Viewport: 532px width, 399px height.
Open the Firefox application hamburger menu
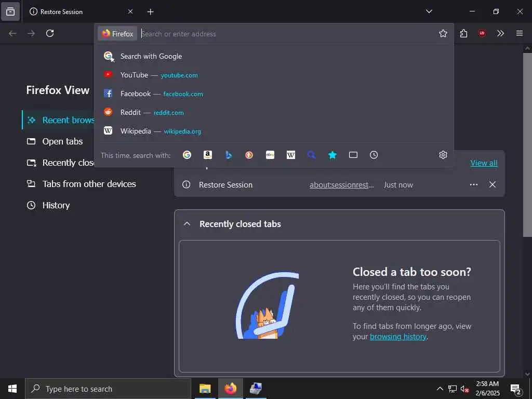click(x=519, y=33)
